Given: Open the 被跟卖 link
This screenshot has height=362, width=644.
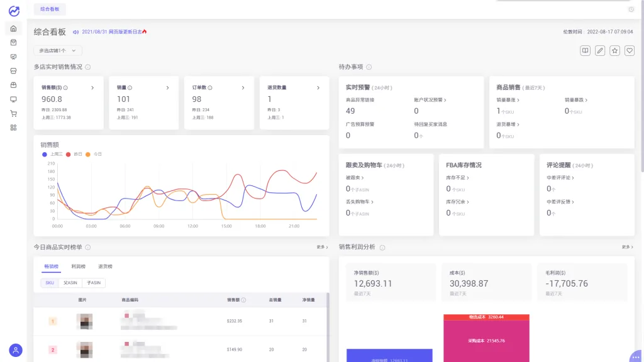Looking at the screenshot, I should coord(355,178).
